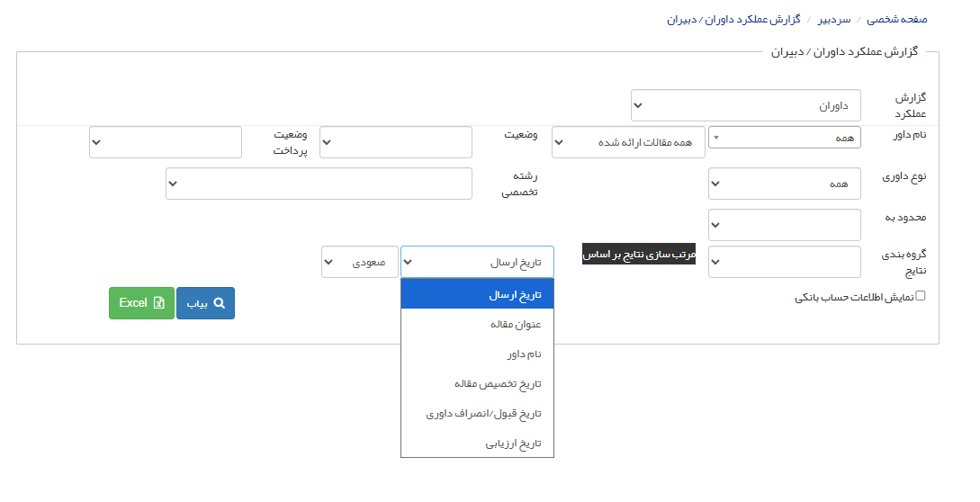Image resolution: width=980 pixels, height=502 pixels.
Task: Select تاریخ ارزیابی sort option
Action: click(x=477, y=444)
